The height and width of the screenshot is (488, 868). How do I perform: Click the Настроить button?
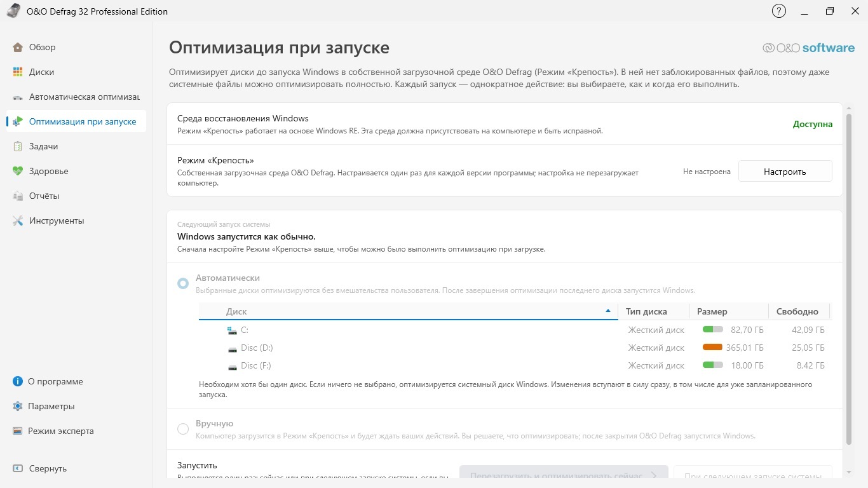point(785,172)
